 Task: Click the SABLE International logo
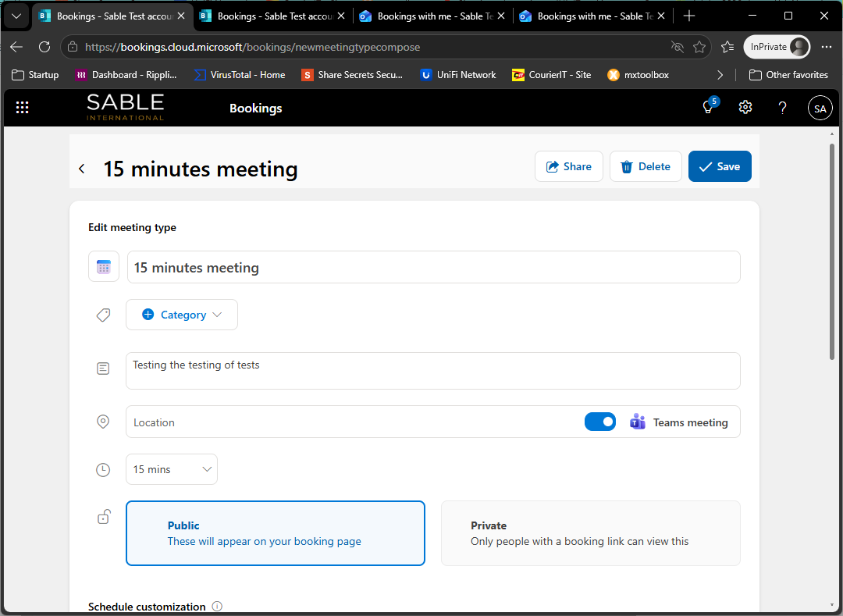(126, 108)
